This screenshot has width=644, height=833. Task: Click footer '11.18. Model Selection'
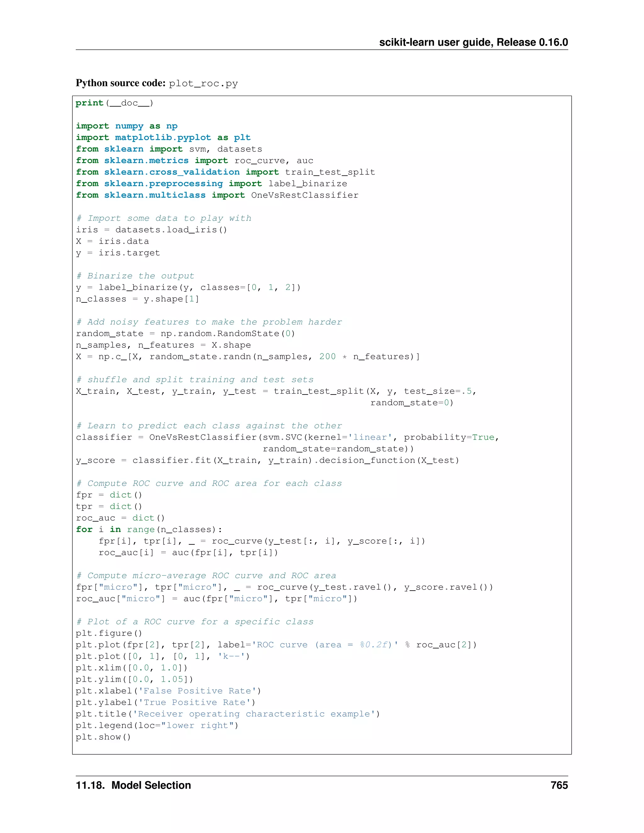134,785
